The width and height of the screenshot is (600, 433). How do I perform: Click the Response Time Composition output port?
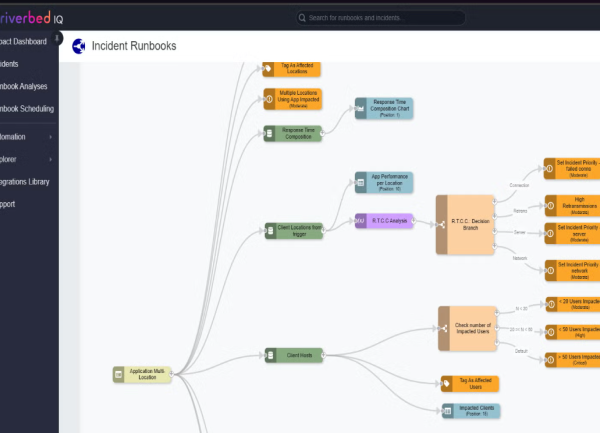[323, 133]
